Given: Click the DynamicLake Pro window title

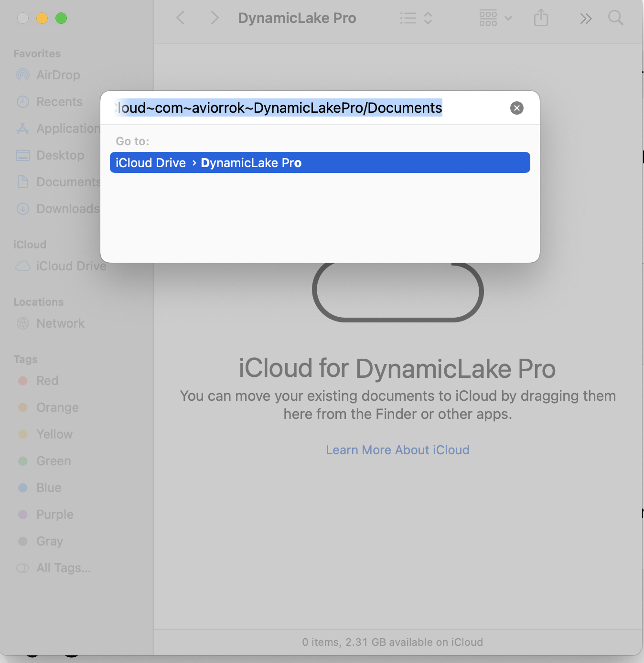Looking at the screenshot, I should coord(297,18).
